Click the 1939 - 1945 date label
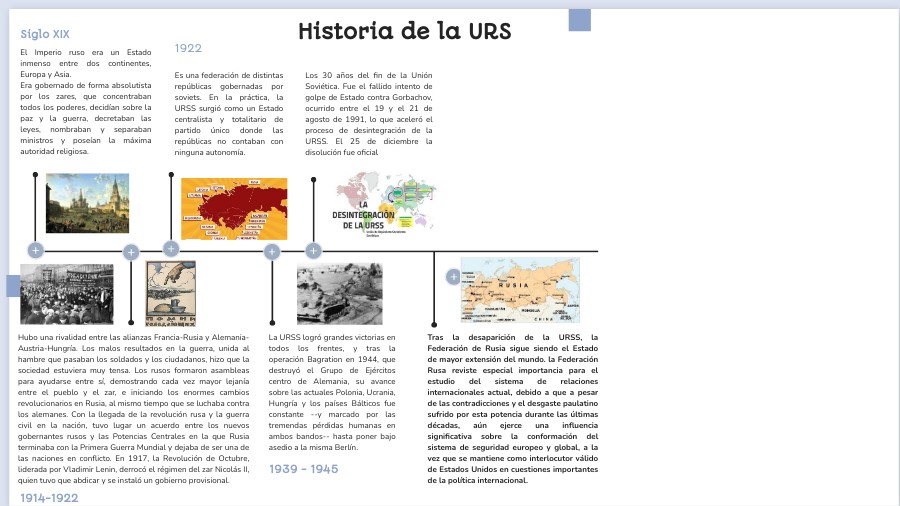 [x=304, y=469]
